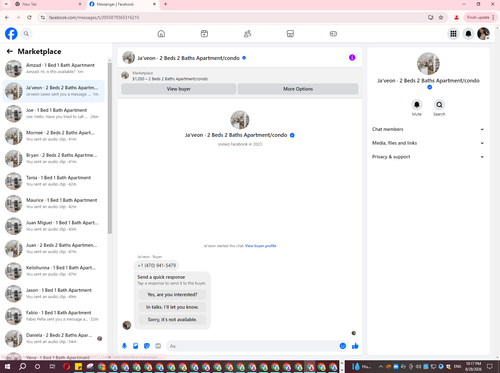Expand the Privacy & support section

click(428, 157)
